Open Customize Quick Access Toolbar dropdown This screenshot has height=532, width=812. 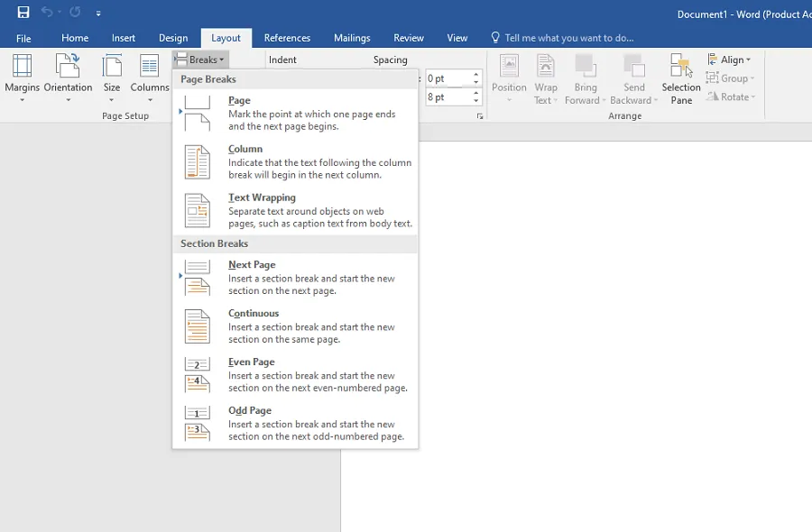pyautogui.click(x=98, y=14)
